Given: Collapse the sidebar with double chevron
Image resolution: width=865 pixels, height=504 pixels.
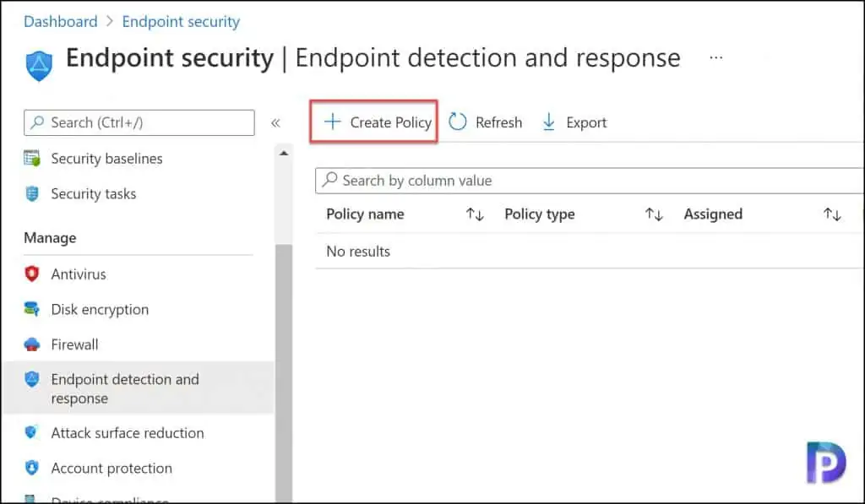Looking at the screenshot, I should coord(275,122).
